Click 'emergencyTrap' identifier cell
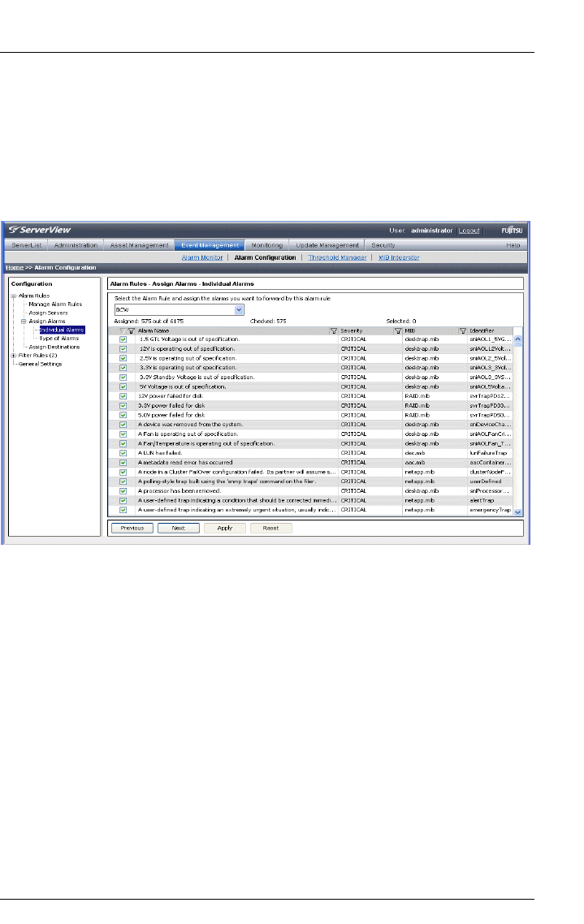584x924 pixels. 490,510
